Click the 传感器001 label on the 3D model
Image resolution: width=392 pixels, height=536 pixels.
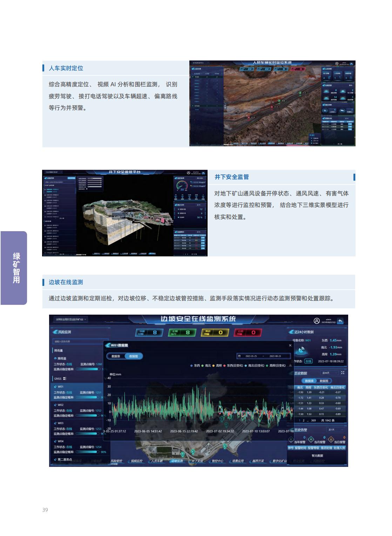click(119, 217)
